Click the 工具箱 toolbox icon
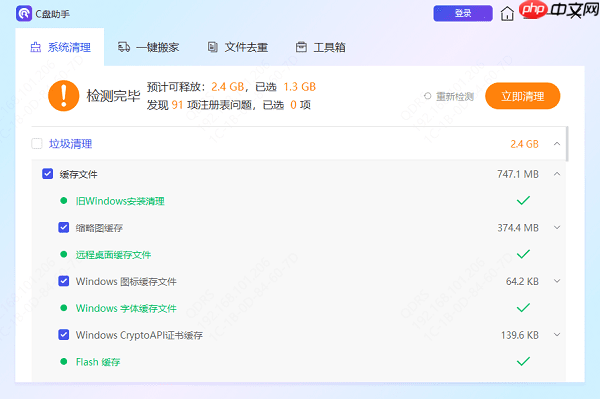The width and height of the screenshot is (600, 399). [301, 47]
